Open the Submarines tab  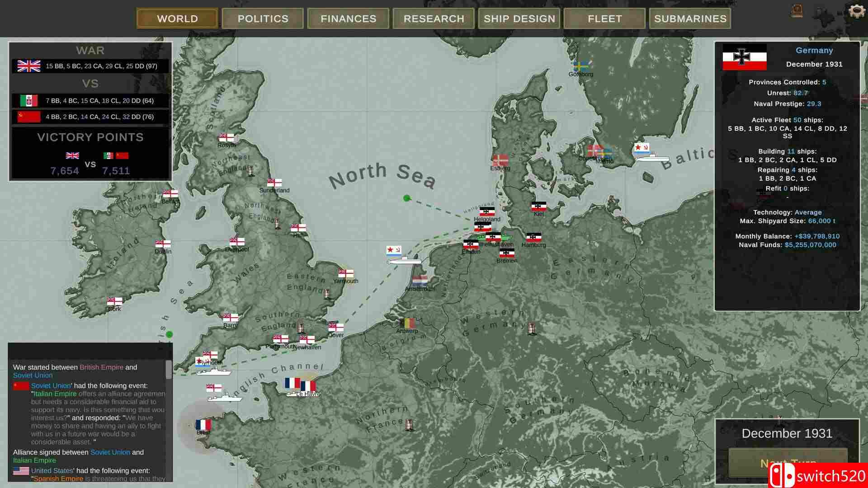click(x=690, y=19)
